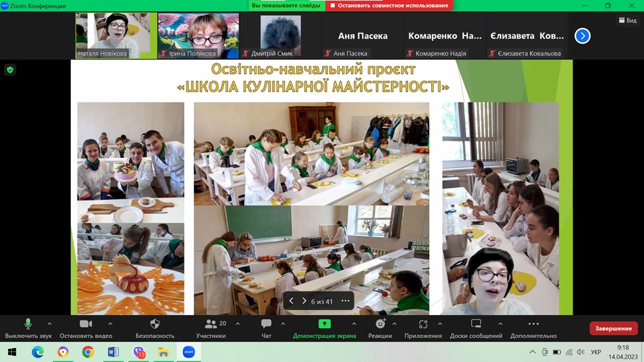Stop camera using Остановить видео
Screen dimensions: 644x362
pyautogui.click(x=85, y=324)
